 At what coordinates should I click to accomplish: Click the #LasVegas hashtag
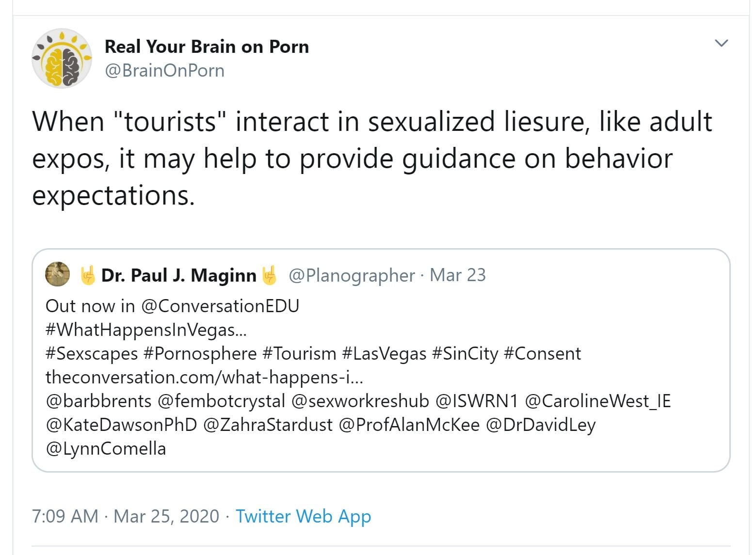click(384, 354)
